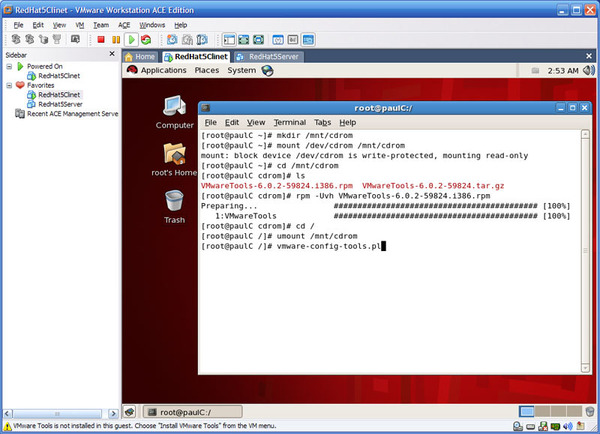Click the Revert to Snapshot icon

tap(187, 39)
